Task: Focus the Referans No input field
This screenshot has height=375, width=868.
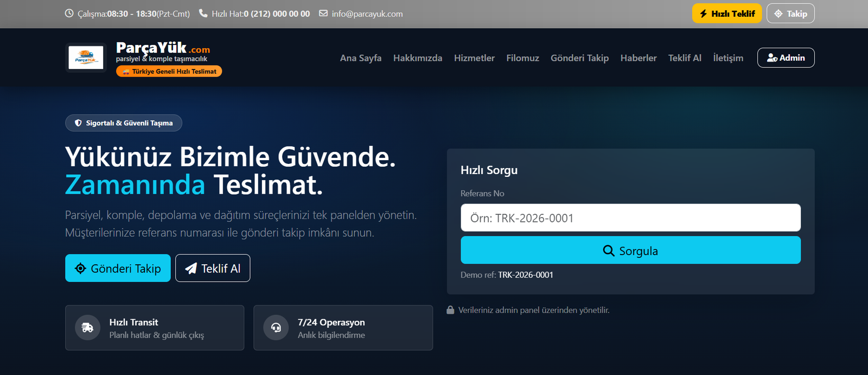Action: 630,218
